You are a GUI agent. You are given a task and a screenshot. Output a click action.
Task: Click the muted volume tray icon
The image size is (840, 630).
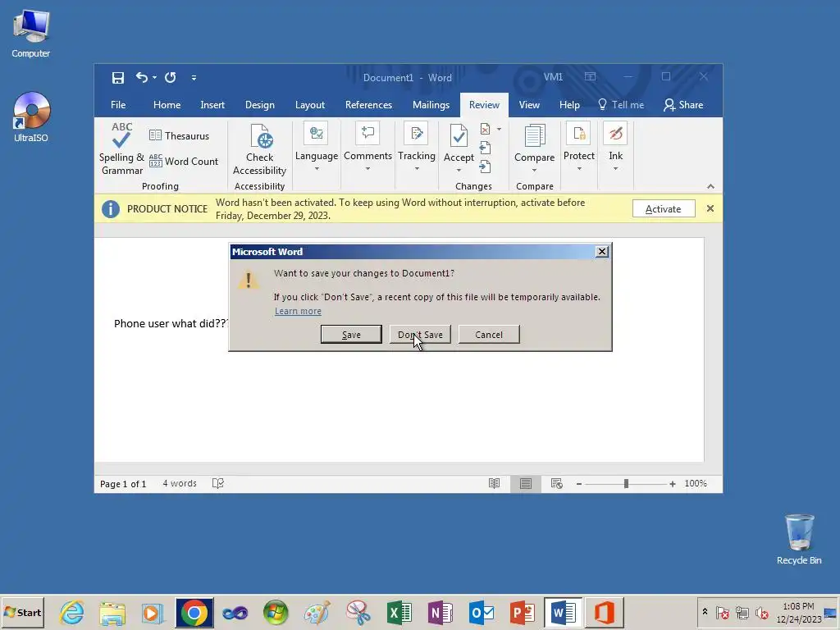pyautogui.click(x=761, y=612)
